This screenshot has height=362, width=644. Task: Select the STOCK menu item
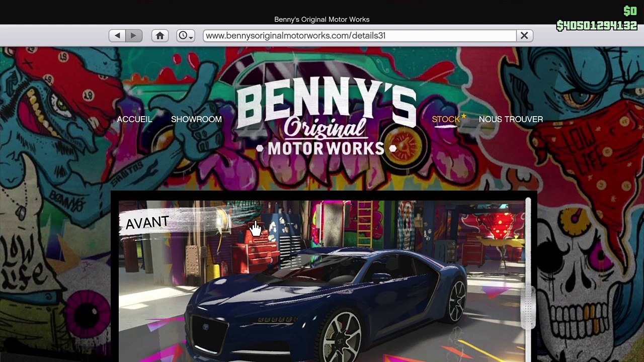(x=446, y=119)
